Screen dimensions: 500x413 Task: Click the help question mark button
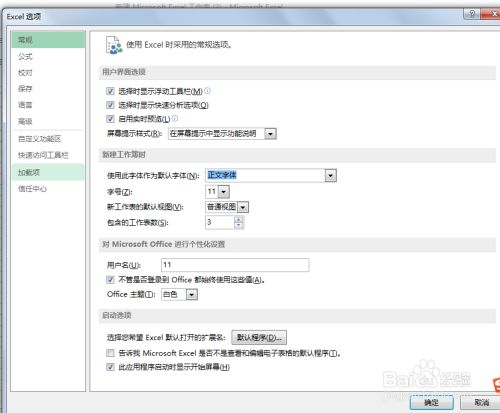click(x=472, y=14)
